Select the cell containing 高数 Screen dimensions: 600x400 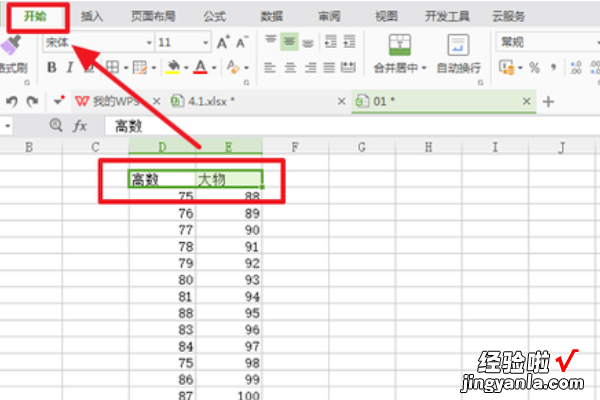162,180
